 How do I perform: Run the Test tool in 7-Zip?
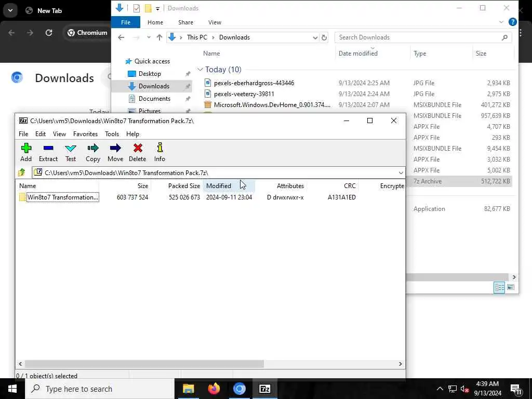pos(71,152)
